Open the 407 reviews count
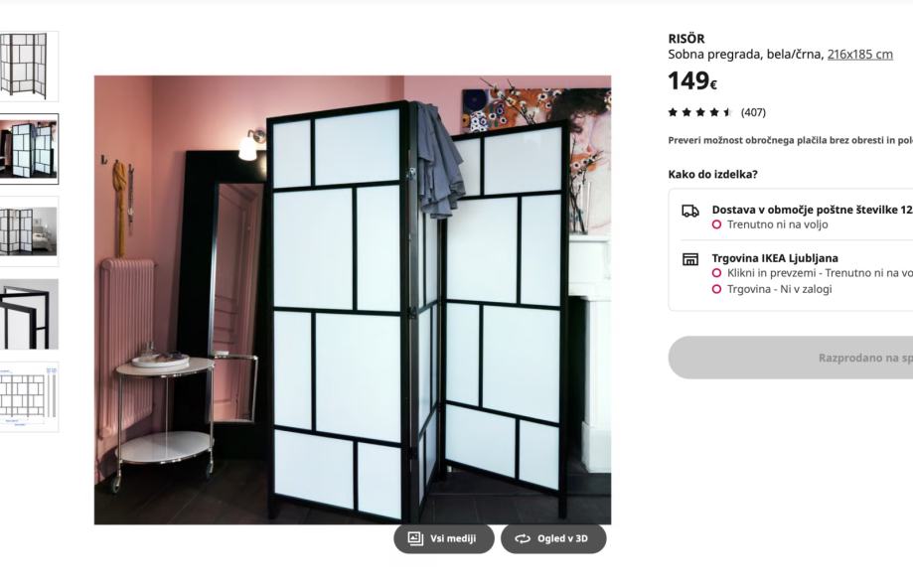The height and width of the screenshot is (588, 913). tap(753, 112)
